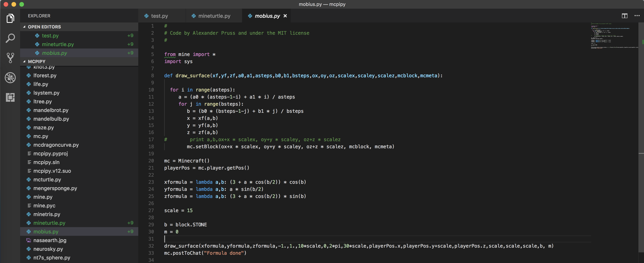Open the Explorer view icon
The width and height of the screenshot is (644, 263).
click(10, 18)
